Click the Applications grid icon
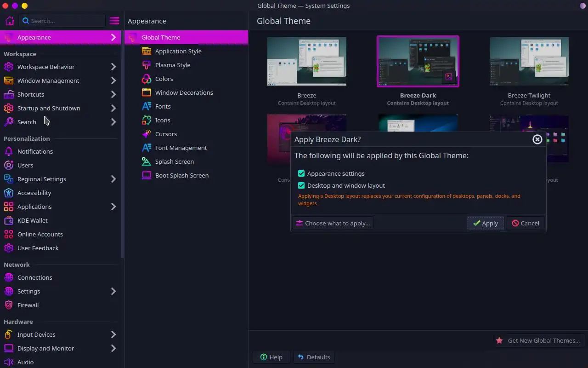Viewport: 588px width, 368px height. [9, 207]
